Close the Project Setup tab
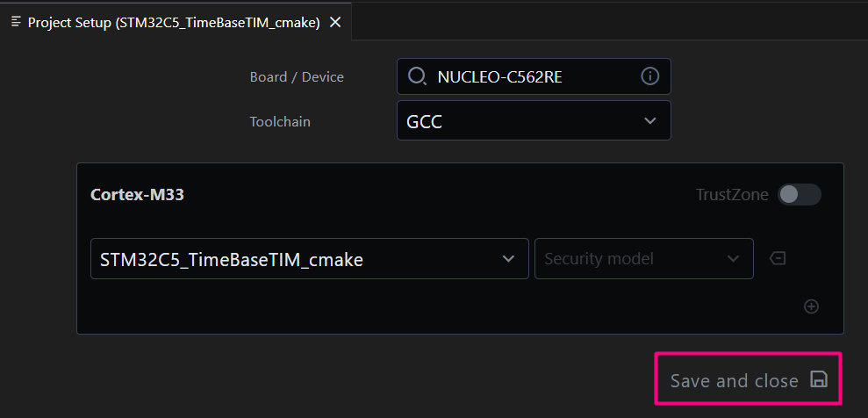This screenshot has height=418, width=868. point(334,23)
